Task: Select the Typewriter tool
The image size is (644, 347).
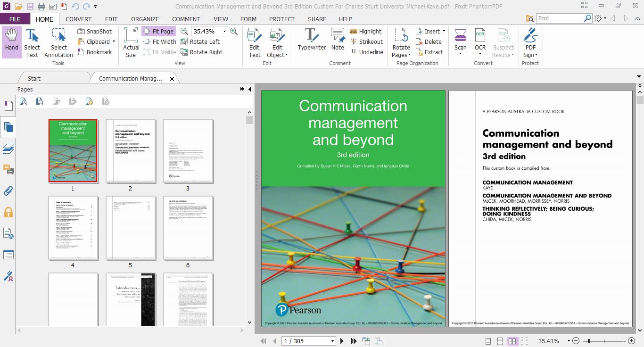Action: pos(312,39)
